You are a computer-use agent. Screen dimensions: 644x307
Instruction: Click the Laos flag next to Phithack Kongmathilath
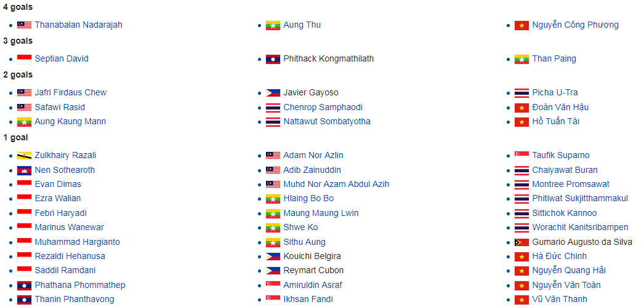[273, 59]
